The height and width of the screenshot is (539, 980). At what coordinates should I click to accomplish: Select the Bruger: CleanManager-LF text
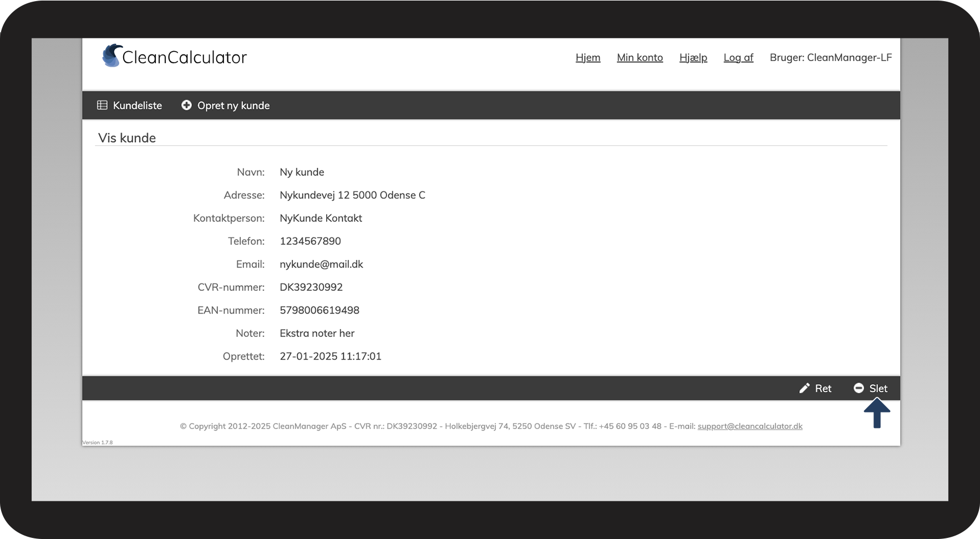point(831,57)
